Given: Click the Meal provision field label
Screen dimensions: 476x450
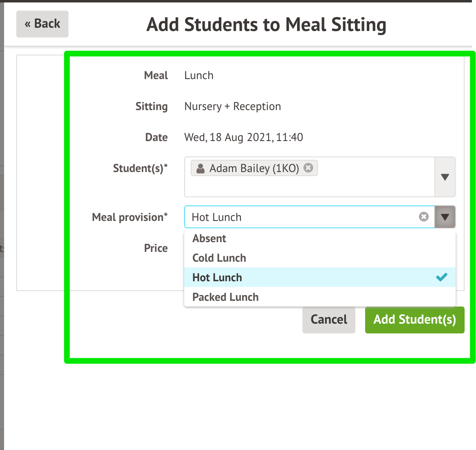Looking at the screenshot, I should coord(130,217).
